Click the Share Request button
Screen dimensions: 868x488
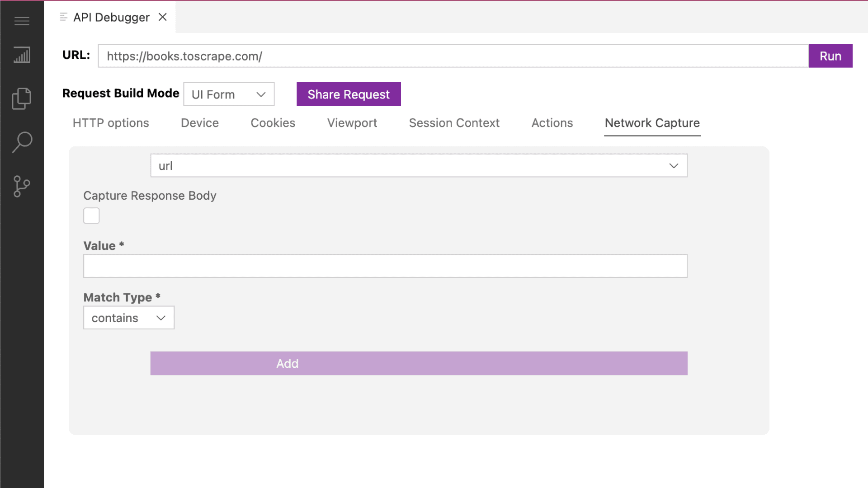(x=349, y=94)
